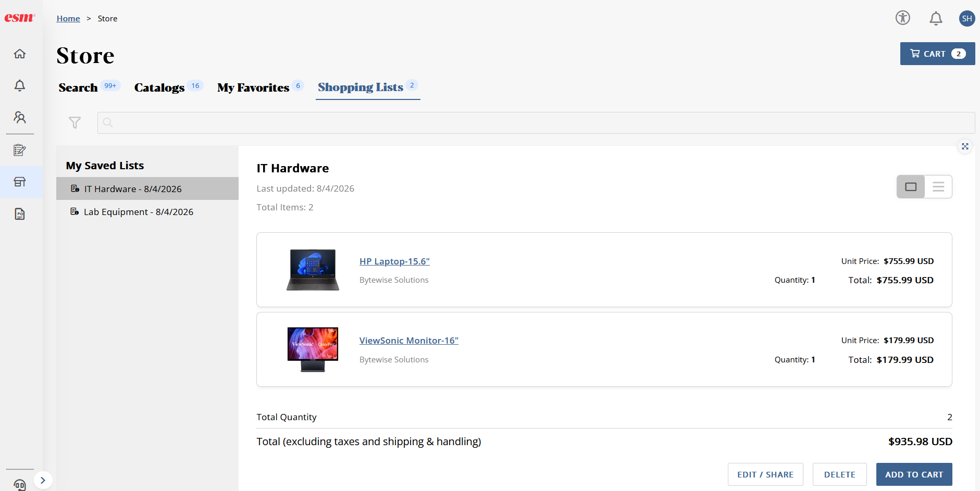Delete the IT Hardware list

click(x=840, y=474)
